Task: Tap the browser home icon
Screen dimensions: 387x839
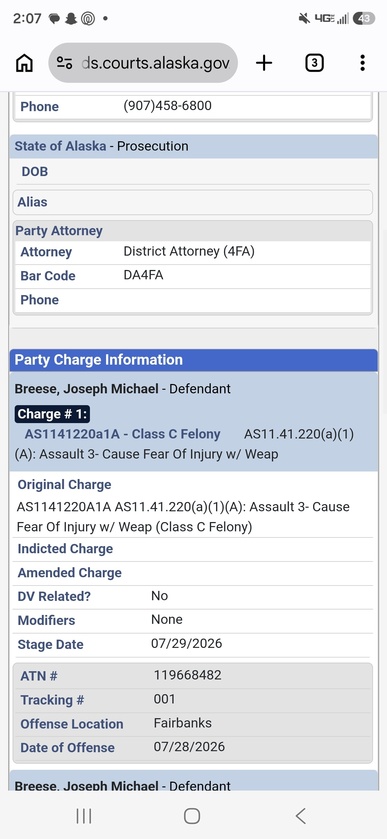Action: [24, 63]
